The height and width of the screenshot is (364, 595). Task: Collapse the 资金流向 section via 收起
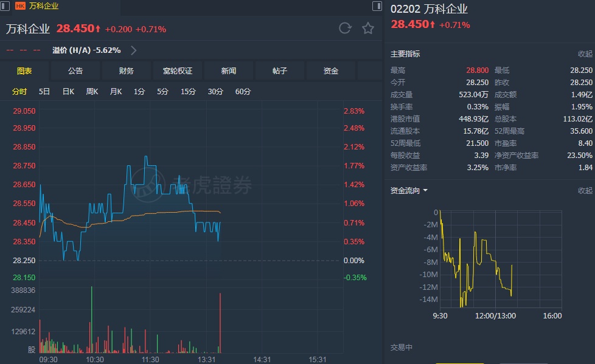tap(585, 191)
